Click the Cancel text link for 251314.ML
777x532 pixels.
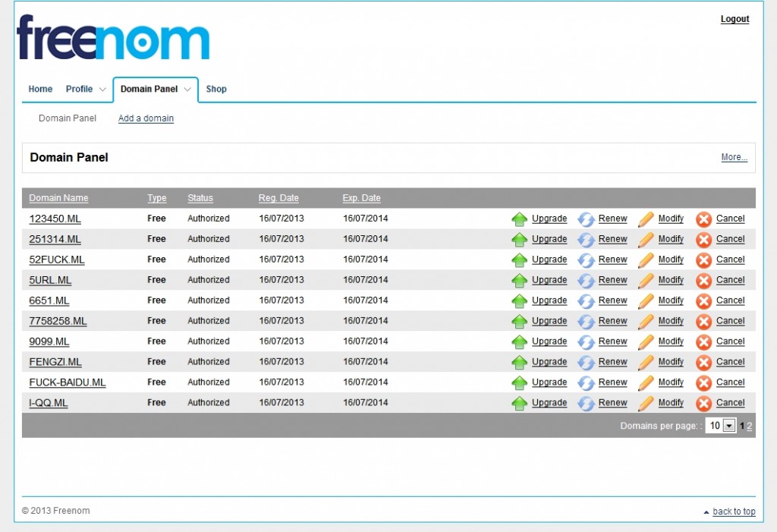point(731,239)
